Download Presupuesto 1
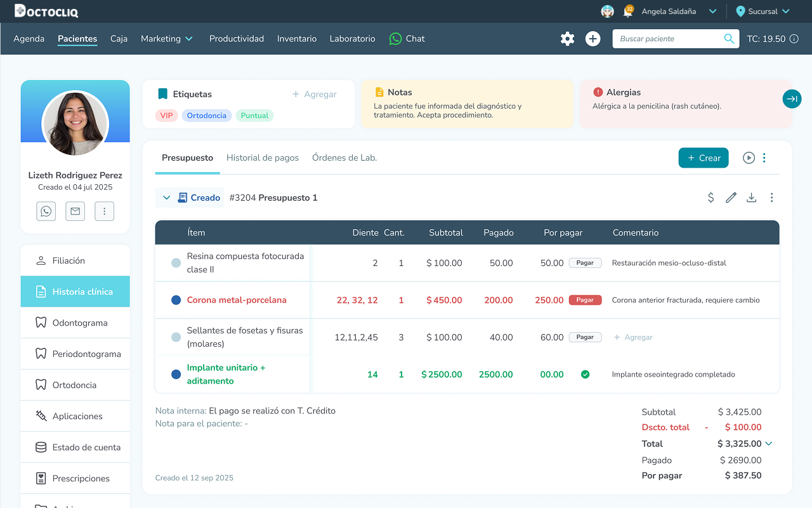 tap(752, 197)
